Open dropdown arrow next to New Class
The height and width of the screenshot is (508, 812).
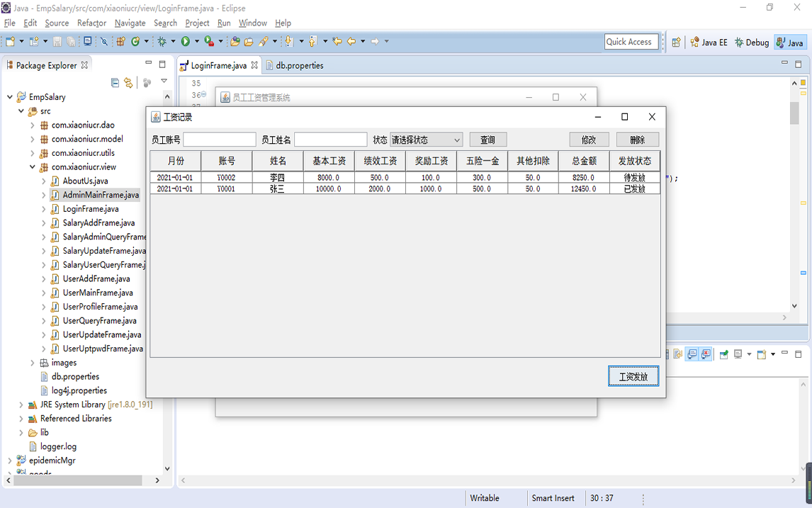point(146,41)
